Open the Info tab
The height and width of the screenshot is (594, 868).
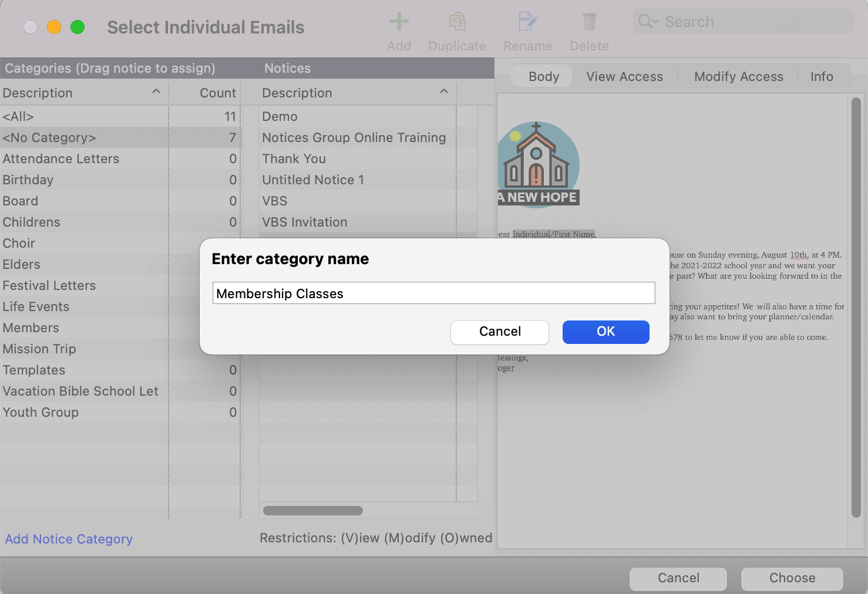(x=821, y=76)
